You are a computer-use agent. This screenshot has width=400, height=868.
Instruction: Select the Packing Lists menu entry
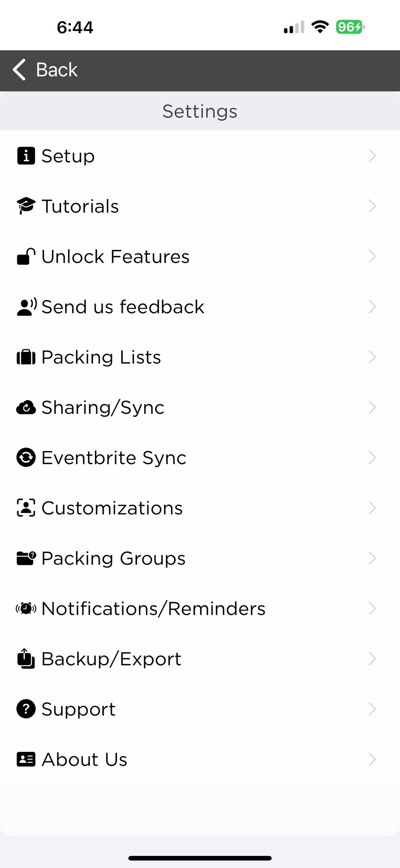click(x=200, y=357)
